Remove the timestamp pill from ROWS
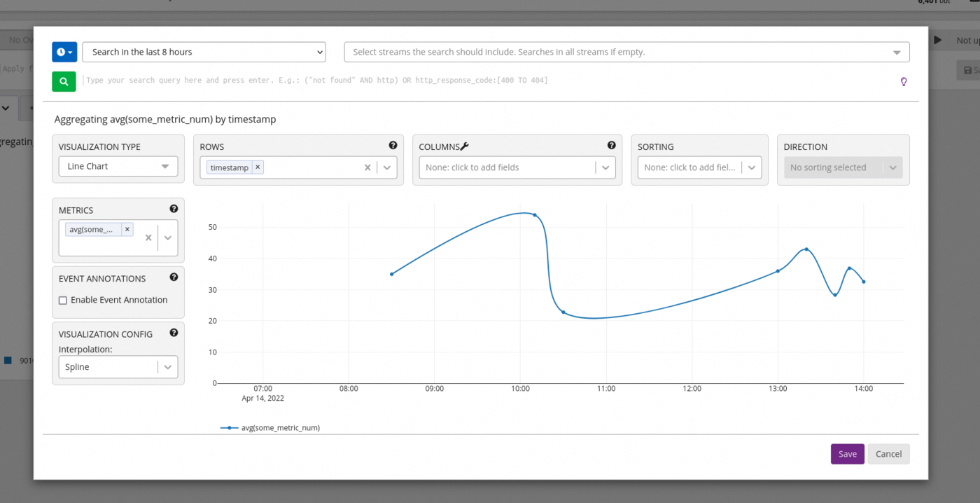 click(x=258, y=167)
